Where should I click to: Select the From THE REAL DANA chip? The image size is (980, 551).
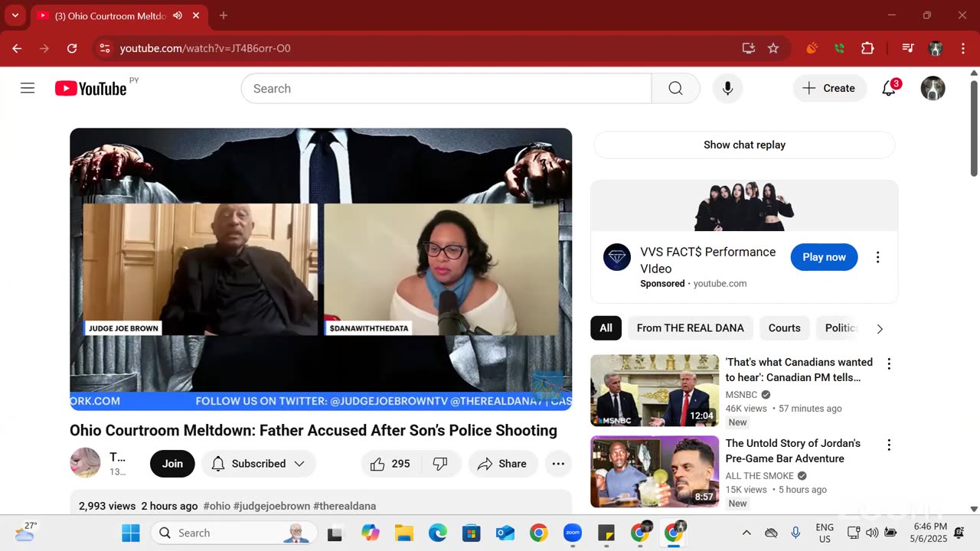click(690, 328)
